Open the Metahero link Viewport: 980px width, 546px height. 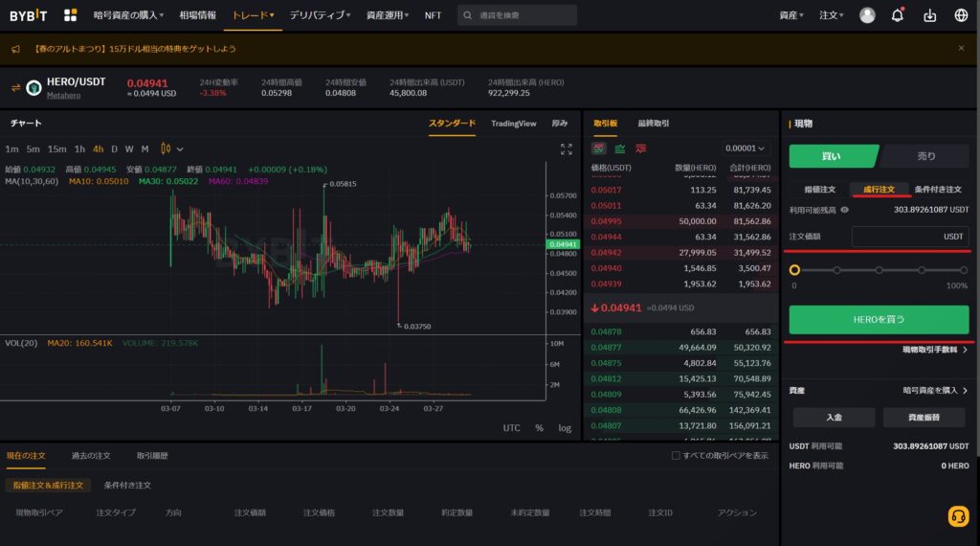coord(63,95)
